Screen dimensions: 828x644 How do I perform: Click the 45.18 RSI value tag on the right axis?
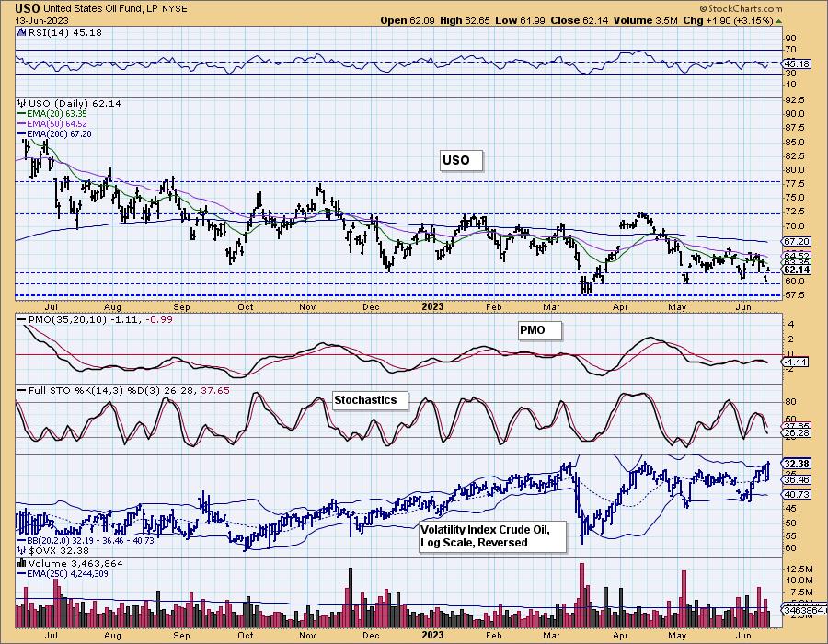click(798, 63)
